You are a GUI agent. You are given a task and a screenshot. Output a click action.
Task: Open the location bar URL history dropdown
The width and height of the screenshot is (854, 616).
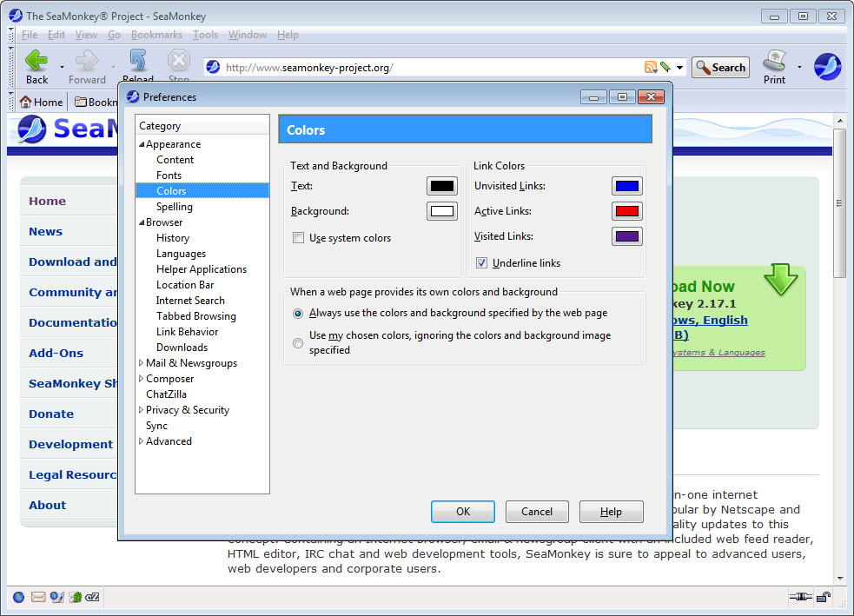click(679, 68)
